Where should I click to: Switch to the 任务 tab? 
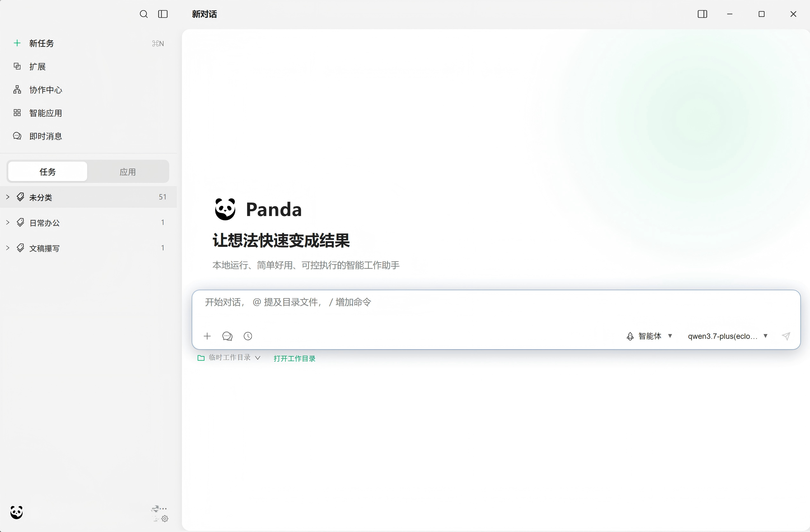click(x=48, y=171)
